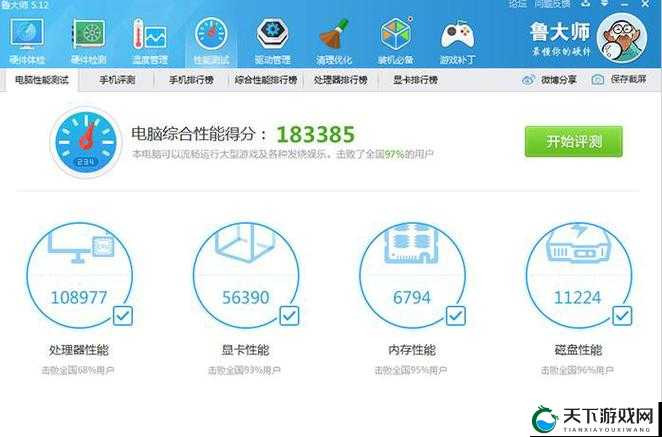Switch to 电脑性能测试 tab
This screenshot has height=437, width=662.
point(42,80)
